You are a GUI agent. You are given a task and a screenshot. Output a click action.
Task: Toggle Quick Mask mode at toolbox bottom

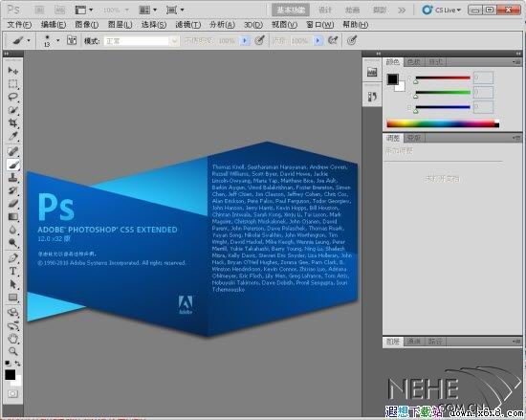click(12, 393)
